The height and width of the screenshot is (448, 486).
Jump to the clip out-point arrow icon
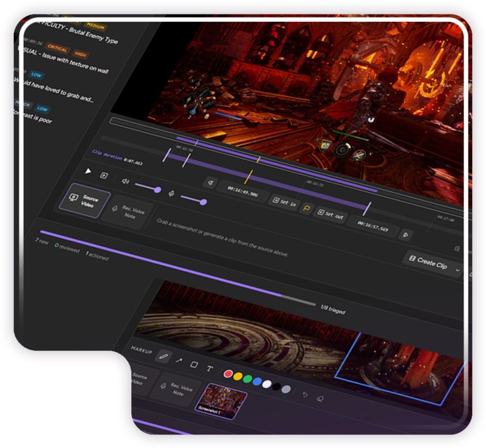point(405,235)
